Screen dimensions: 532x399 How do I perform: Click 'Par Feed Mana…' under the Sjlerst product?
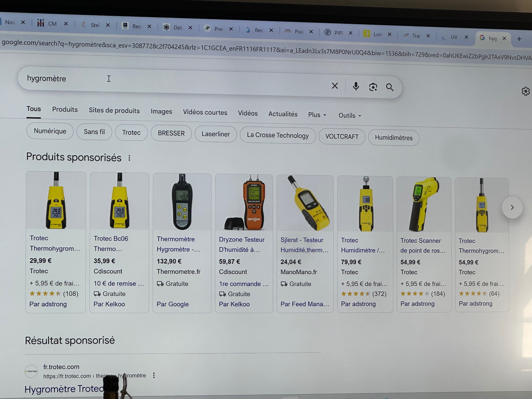pyautogui.click(x=305, y=304)
